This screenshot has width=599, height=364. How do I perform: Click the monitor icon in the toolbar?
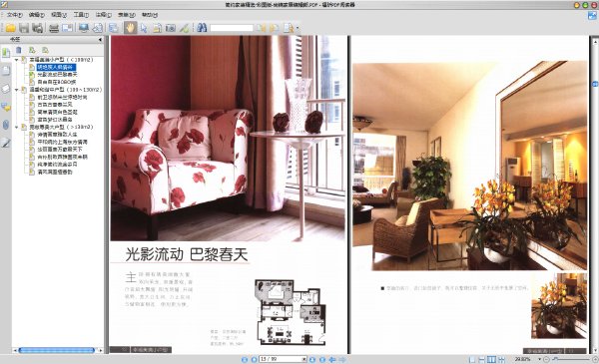click(x=84, y=28)
